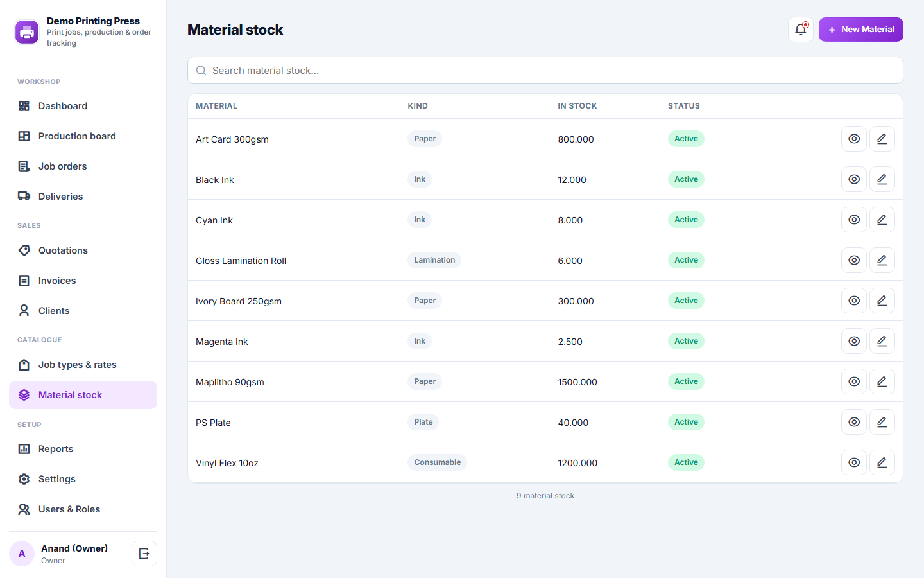The height and width of the screenshot is (578, 924).
Task: Open Users & Roles
Action: click(83, 509)
